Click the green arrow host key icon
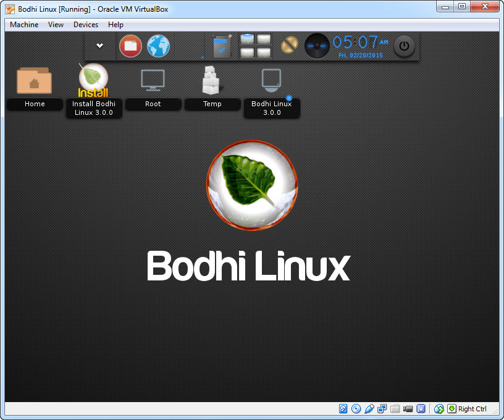Image resolution: width=504 pixels, height=420 pixels. (x=451, y=408)
